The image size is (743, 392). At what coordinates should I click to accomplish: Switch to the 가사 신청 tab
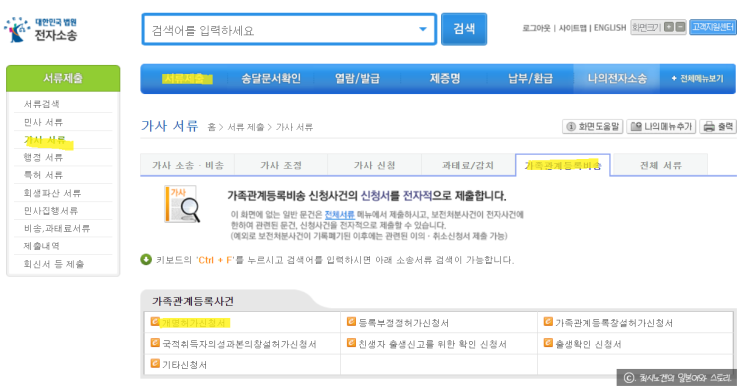point(374,165)
